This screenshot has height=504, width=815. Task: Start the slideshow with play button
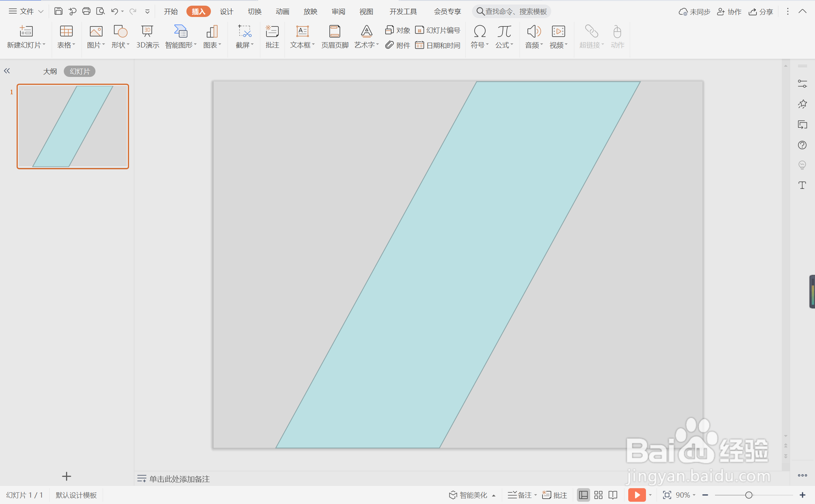pyautogui.click(x=637, y=495)
